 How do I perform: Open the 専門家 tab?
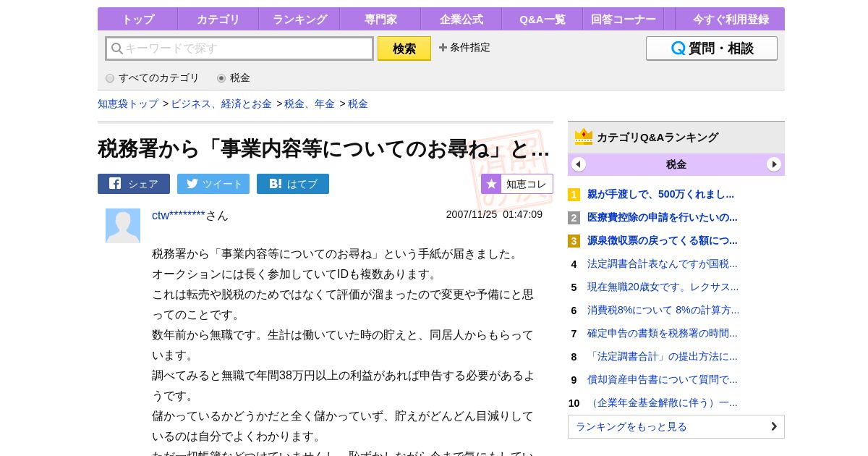pos(380,20)
